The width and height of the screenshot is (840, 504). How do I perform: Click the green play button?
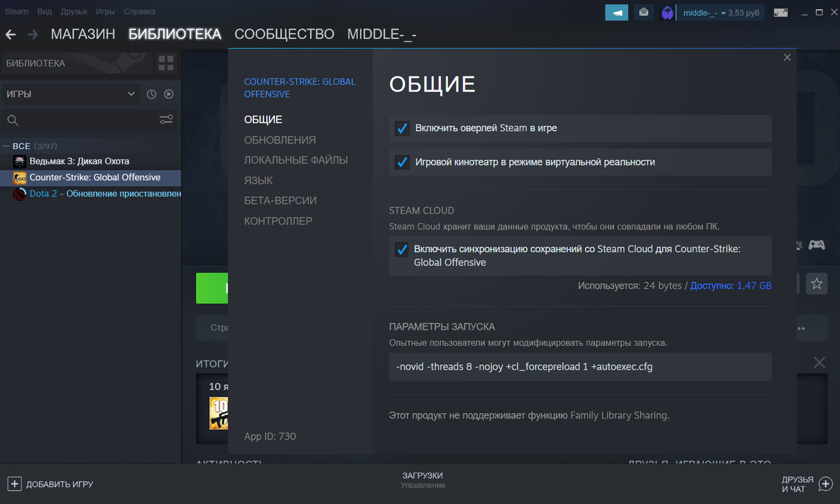[211, 288]
